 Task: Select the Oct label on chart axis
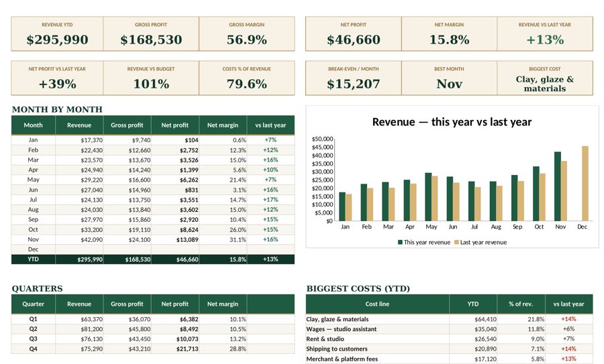pos(539,227)
